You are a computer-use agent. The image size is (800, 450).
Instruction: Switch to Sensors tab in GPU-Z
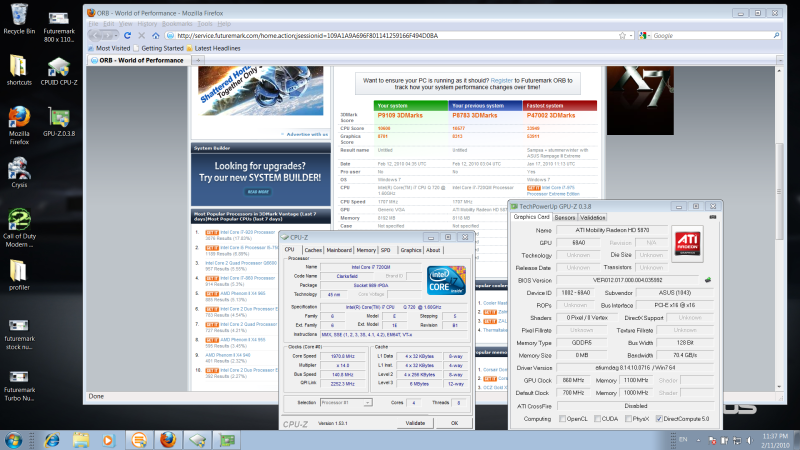coord(565,218)
